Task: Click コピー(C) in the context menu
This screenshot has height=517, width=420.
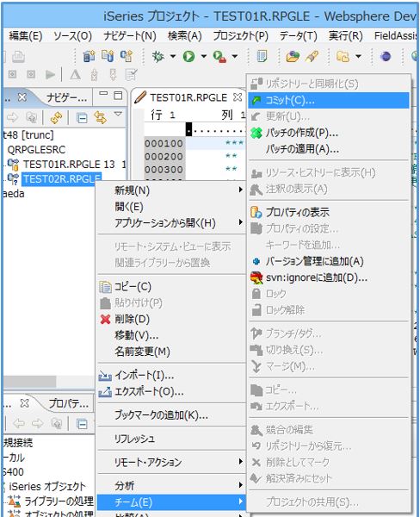Action: [x=171, y=287]
